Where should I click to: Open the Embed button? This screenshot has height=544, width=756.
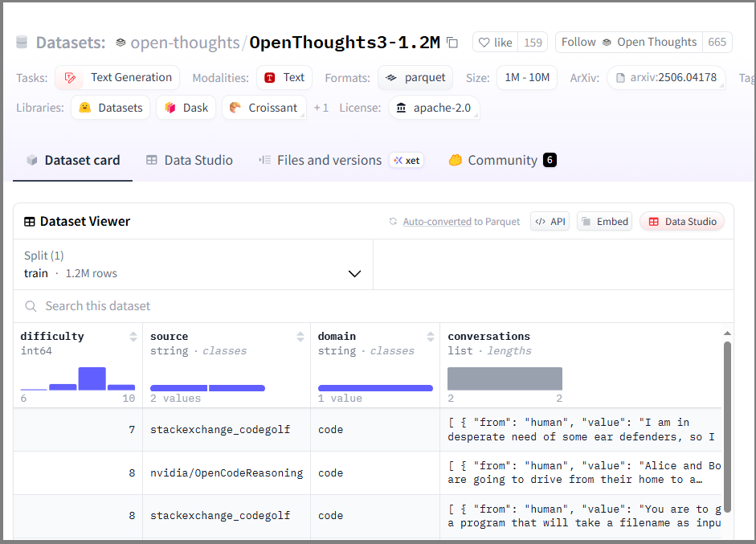[x=605, y=221]
